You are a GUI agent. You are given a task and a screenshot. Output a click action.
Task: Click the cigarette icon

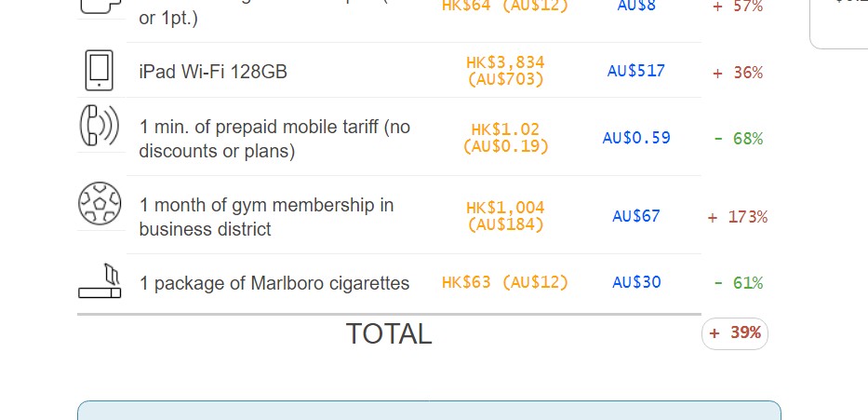tap(100, 282)
